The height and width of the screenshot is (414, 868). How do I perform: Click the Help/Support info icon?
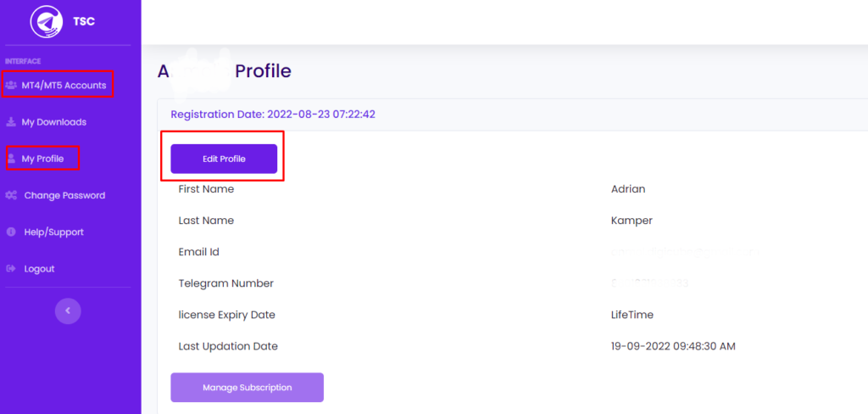[x=11, y=232]
